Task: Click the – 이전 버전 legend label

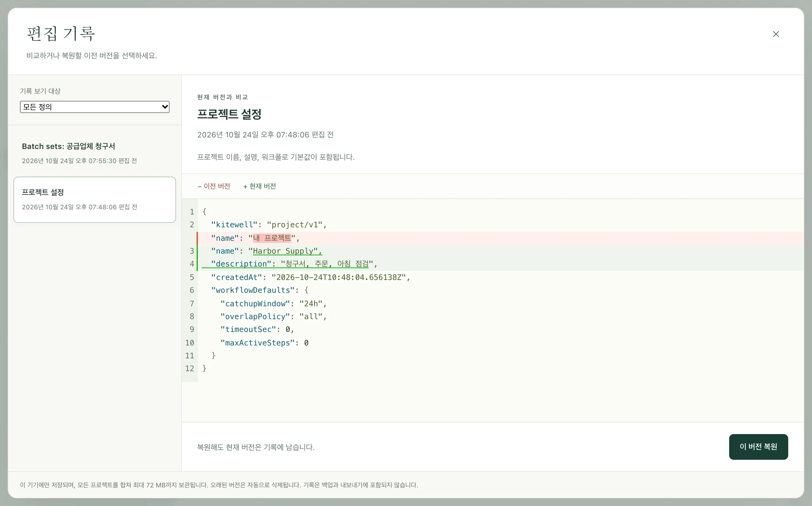Action: 214,186
